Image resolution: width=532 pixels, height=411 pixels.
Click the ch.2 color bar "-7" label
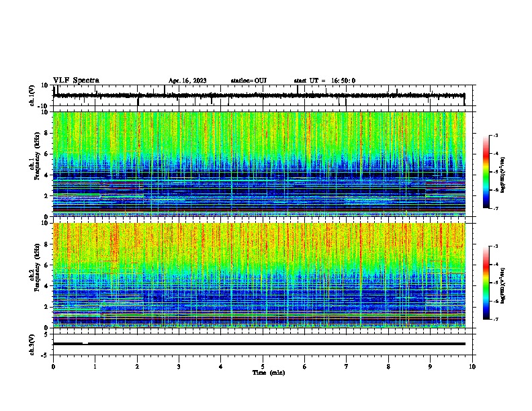(495, 320)
